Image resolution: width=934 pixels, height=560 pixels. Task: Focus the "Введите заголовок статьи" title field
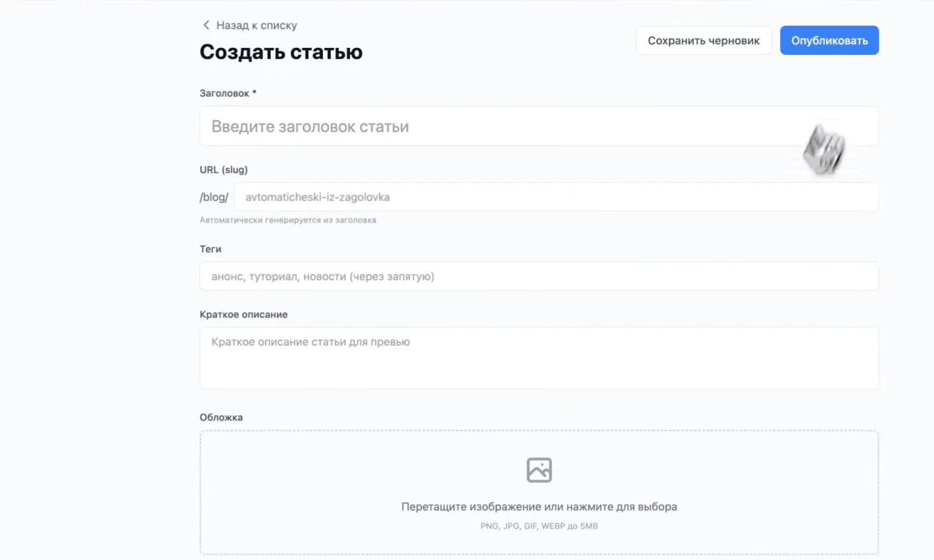pyautogui.click(x=539, y=126)
